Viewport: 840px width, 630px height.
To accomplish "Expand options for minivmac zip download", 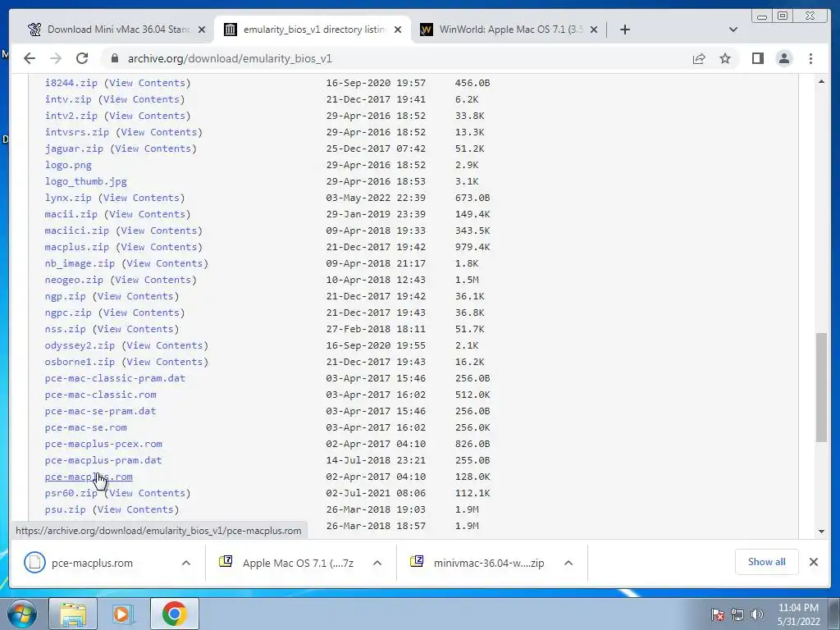I will tap(568, 563).
